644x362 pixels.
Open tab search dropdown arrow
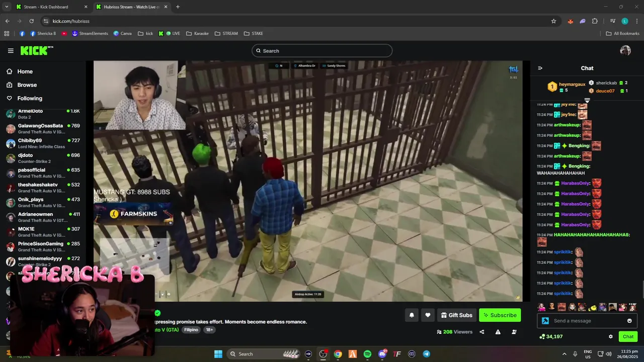(x=7, y=7)
